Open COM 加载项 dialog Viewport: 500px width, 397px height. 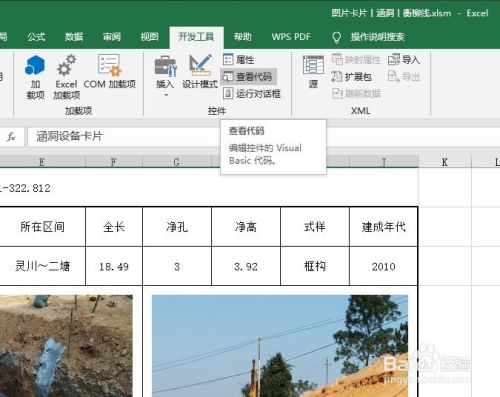click(109, 72)
